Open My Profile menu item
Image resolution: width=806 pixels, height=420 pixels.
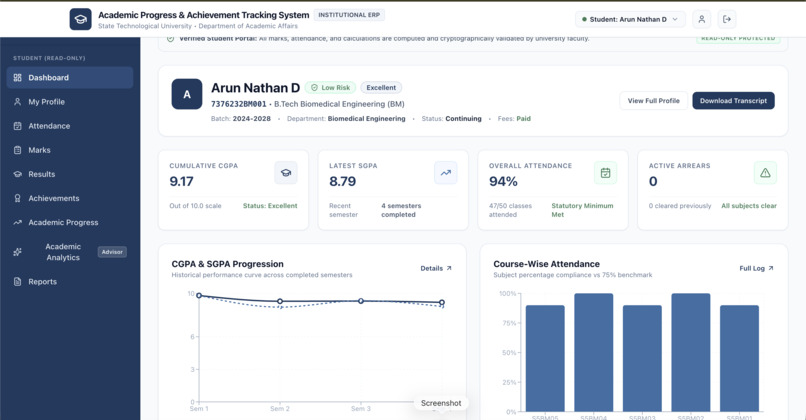70,102
